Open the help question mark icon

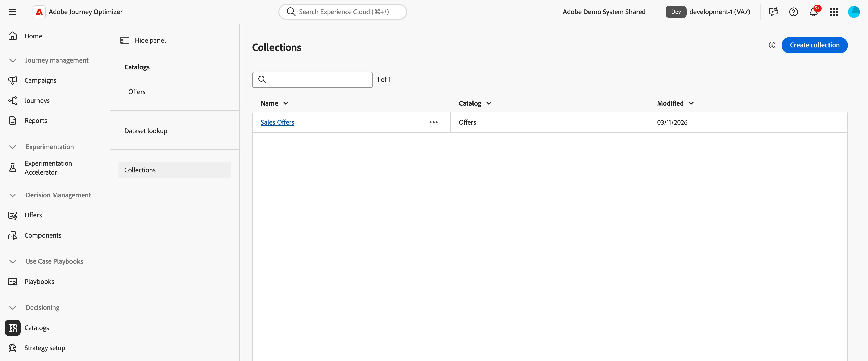click(794, 12)
